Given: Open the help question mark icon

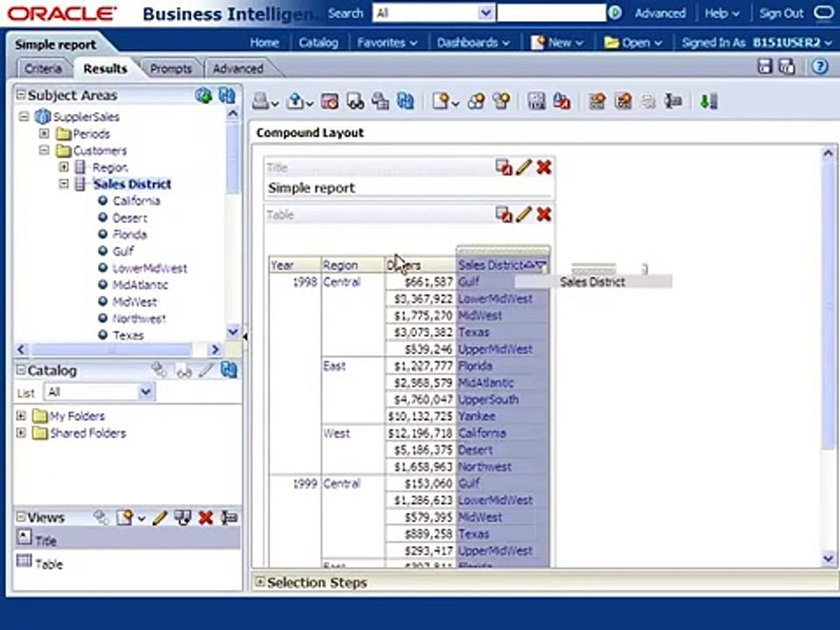Looking at the screenshot, I should (x=820, y=67).
